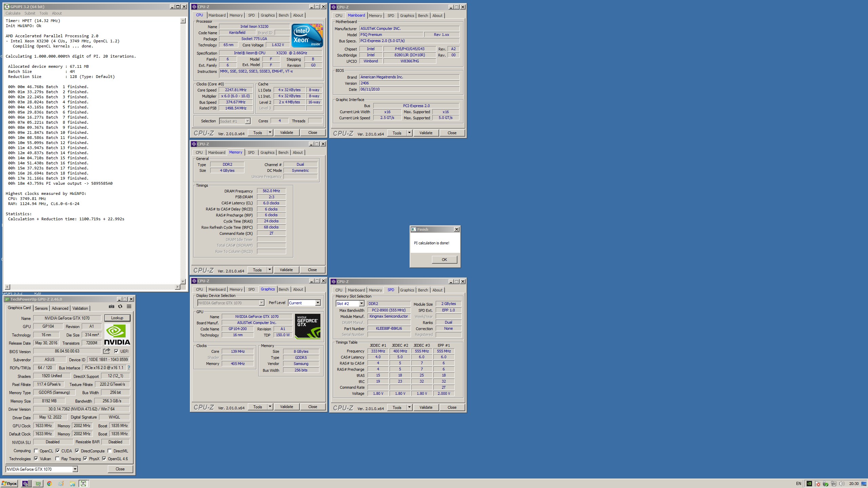Toggle the DirectML checkbox
868x488 pixels.
tap(110, 451)
